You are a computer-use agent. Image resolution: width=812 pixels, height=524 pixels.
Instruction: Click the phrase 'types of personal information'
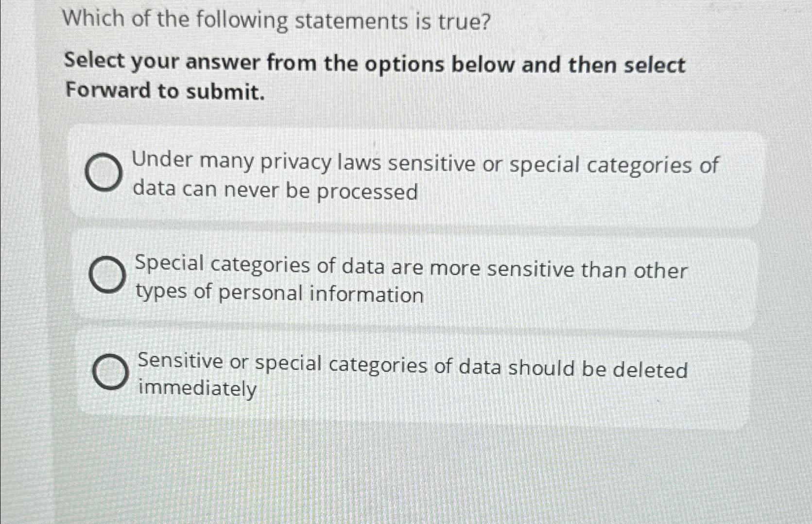[x=278, y=293]
